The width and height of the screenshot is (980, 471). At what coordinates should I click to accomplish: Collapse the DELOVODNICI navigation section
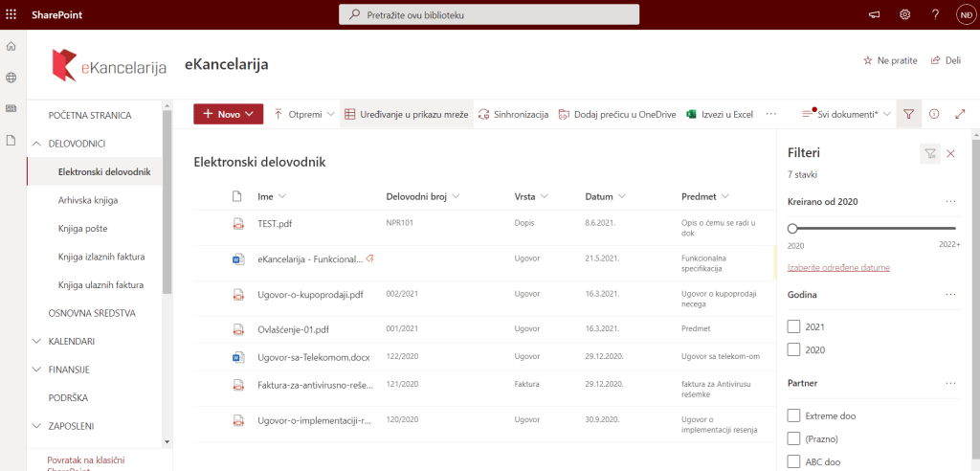point(36,144)
